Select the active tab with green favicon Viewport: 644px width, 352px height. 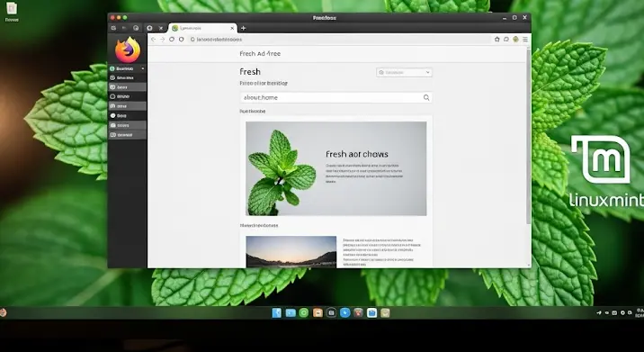(202, 28)
